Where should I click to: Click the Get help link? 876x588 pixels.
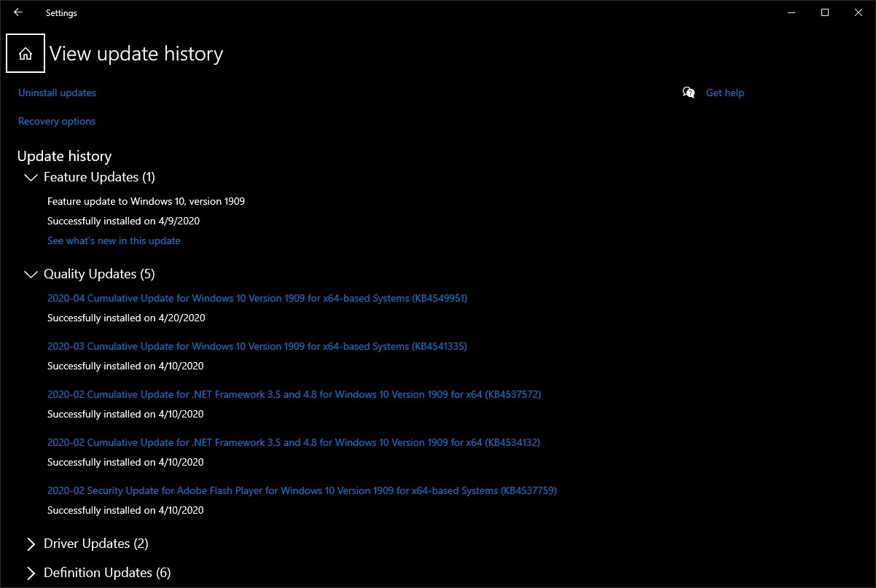(724, 93)
